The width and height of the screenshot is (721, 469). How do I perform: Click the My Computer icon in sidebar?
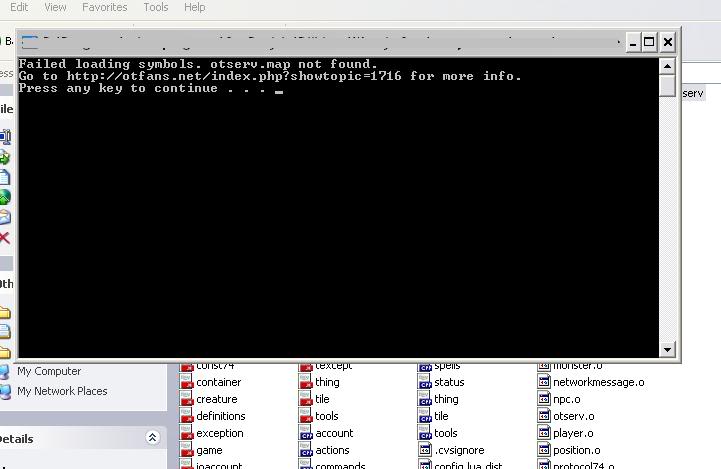[5, 372]
